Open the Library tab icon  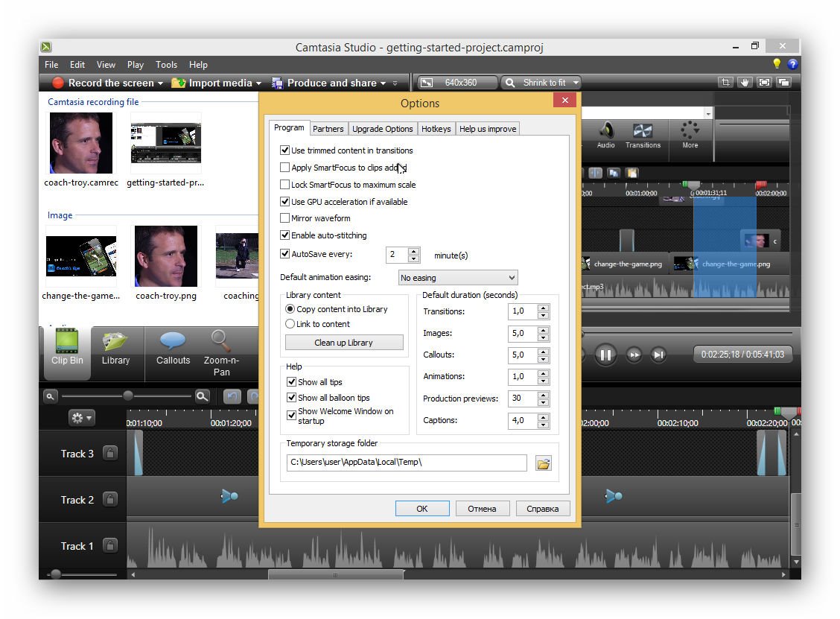(115, 342)
